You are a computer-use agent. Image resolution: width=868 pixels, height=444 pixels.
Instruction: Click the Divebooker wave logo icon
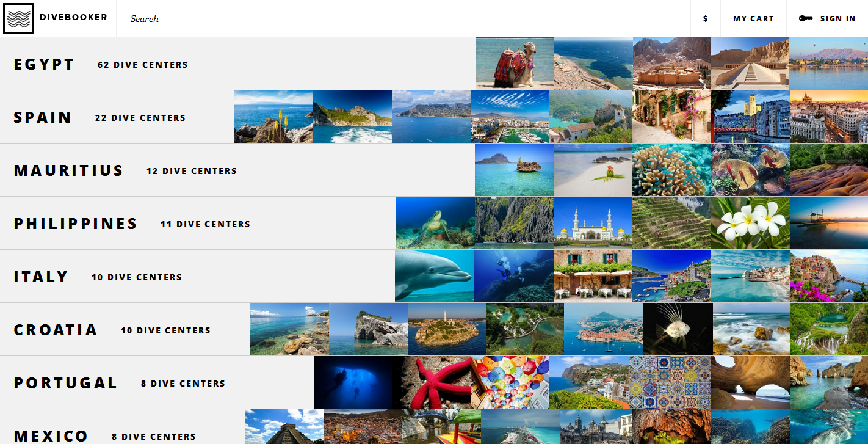click(18, 18)
